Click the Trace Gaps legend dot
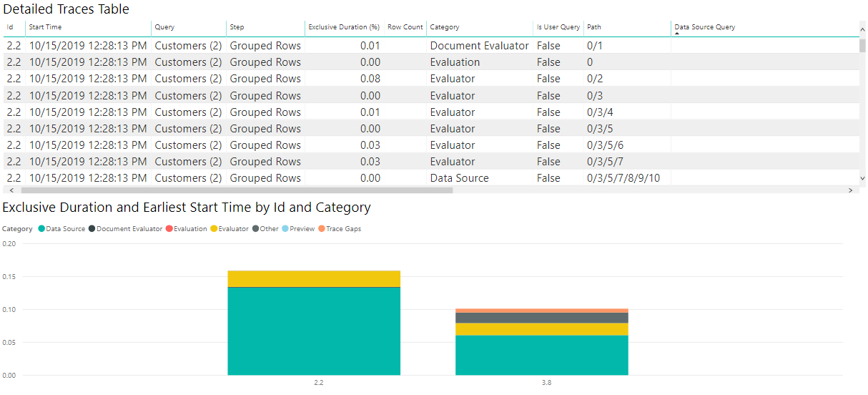868x395 pixels. (322, 229)
